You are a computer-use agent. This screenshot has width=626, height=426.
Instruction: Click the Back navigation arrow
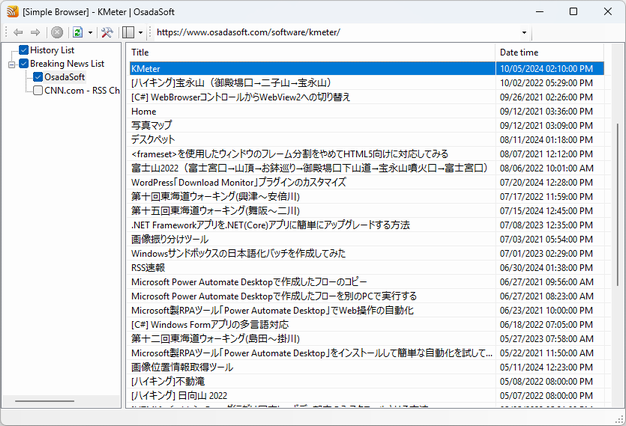point(19,32)
